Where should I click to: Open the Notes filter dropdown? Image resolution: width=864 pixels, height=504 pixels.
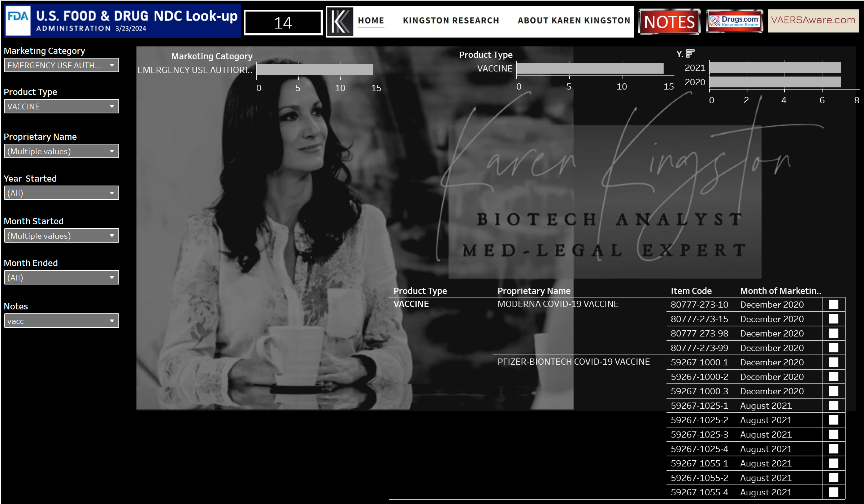61,321
